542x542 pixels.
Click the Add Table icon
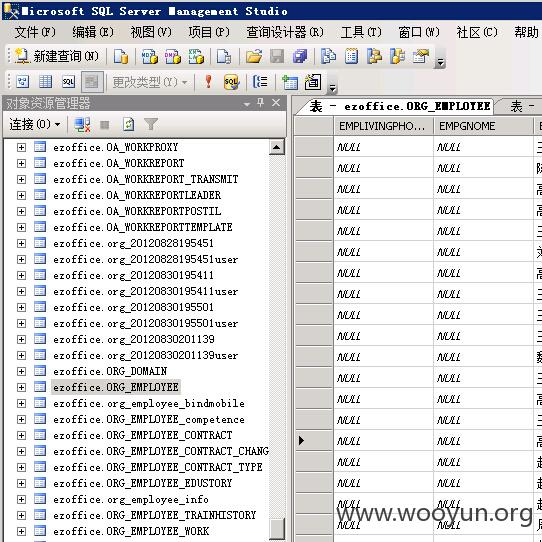tap(290, 82)
